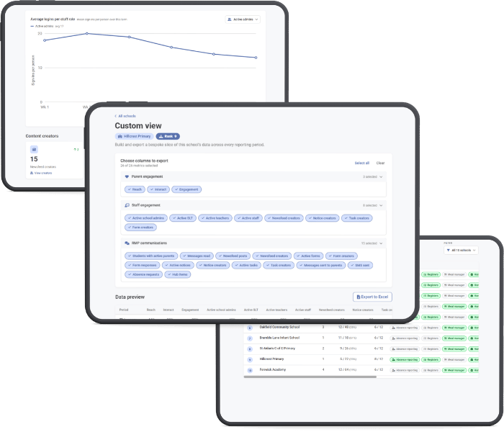Click Active school admins column header in preview
Viewport: 504px width, 432px height.
coord(221,310)
